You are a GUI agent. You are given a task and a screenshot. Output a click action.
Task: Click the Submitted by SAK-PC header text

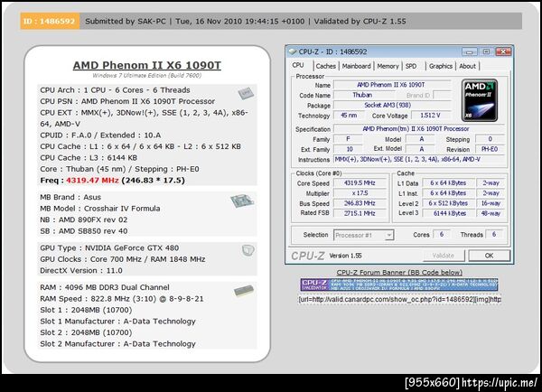pos(126,21)
